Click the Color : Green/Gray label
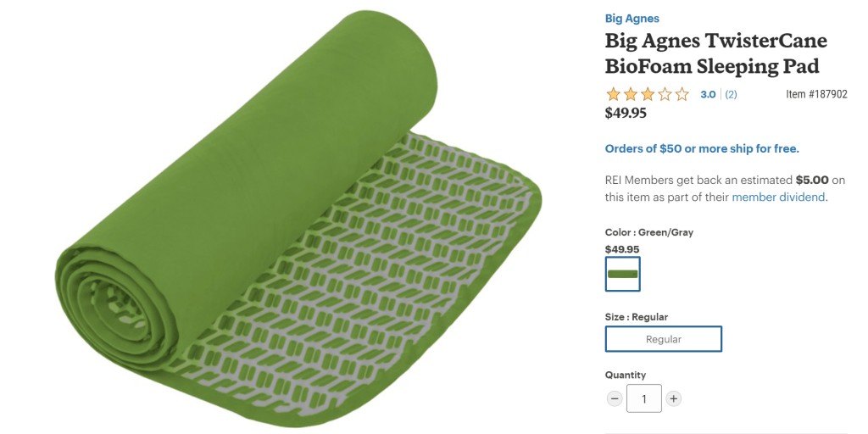The image size is (868, 434). click(x=648, y=232)
